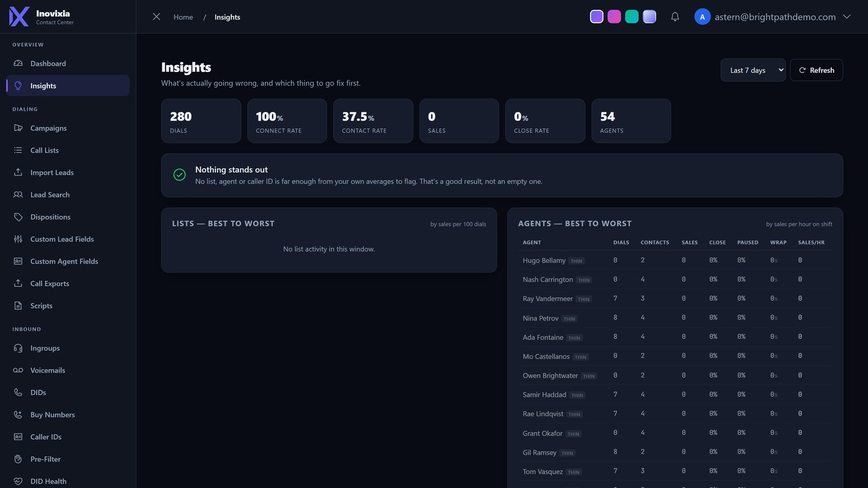Click agent name Mo Castellanos
The image size is (868, 488).
[546, 356]
